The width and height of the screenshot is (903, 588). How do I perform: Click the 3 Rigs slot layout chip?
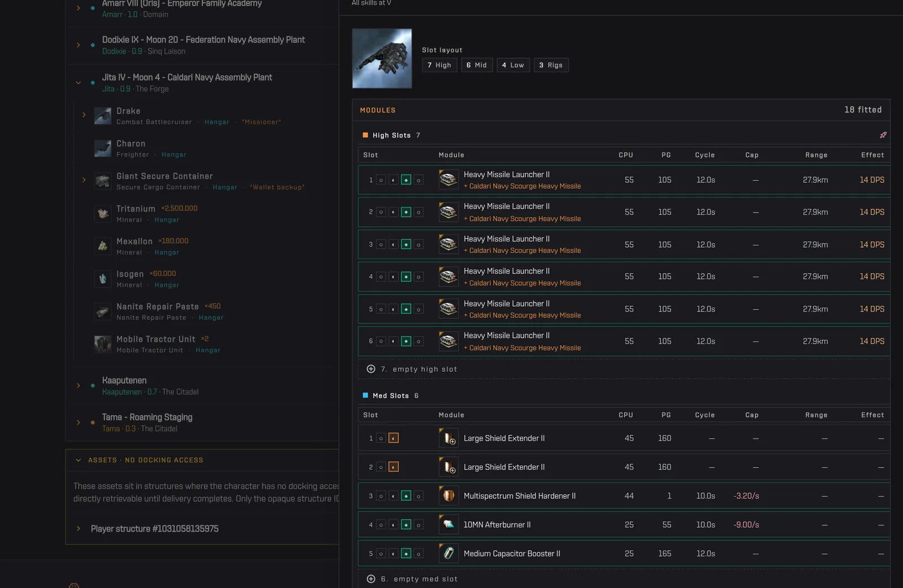pyautogui.click(x=551, y=65)
